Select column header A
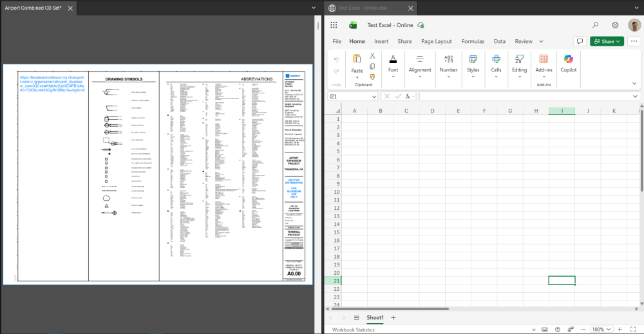This screenshot has height=334, width=644. [x=354, y=111]
